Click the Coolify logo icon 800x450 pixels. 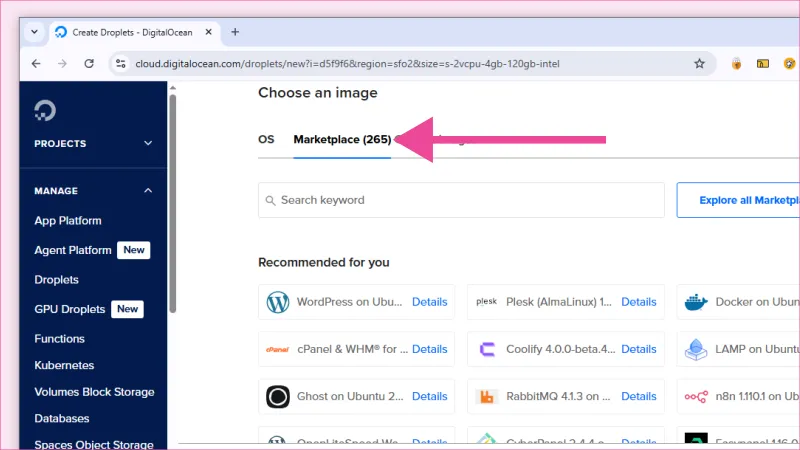pyautogui.click(x=487, y=349)
